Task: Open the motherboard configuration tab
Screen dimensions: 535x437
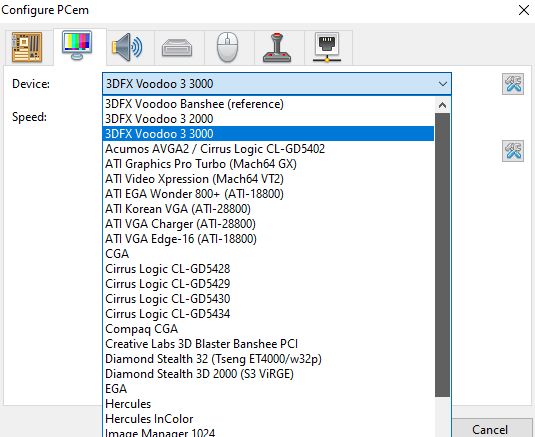Action: pyautogui.click(x=27, y=47)
